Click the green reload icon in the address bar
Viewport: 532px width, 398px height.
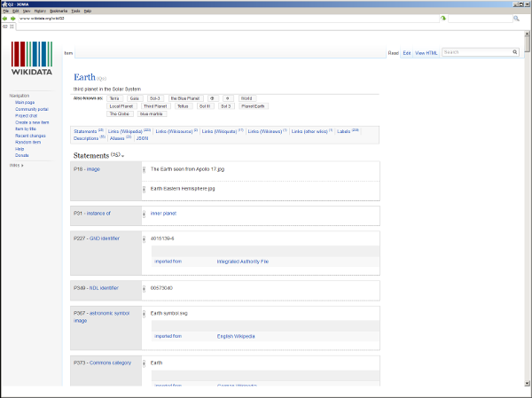pos(443,18)
